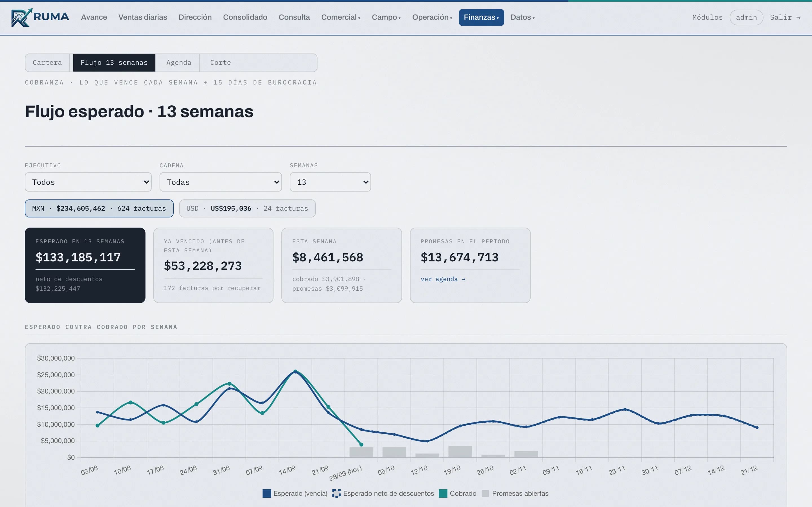
Task: Open the Módulos link
Action: [707, 17]
